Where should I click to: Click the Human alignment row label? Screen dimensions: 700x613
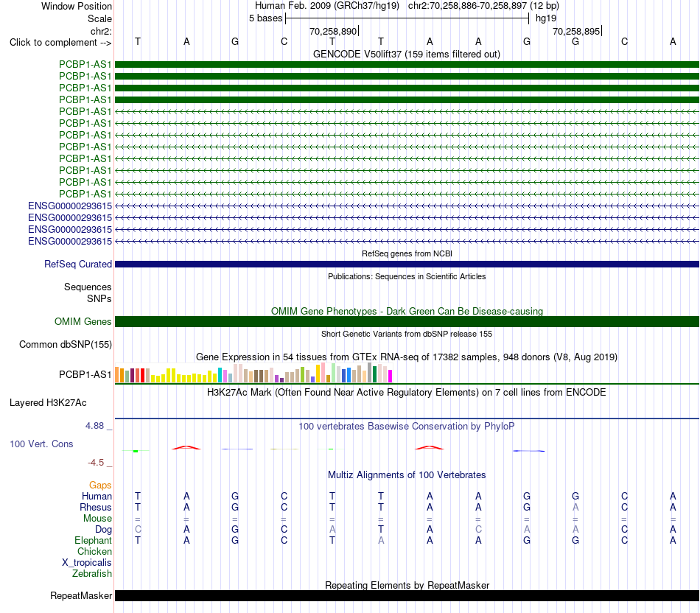pos(97,497)
